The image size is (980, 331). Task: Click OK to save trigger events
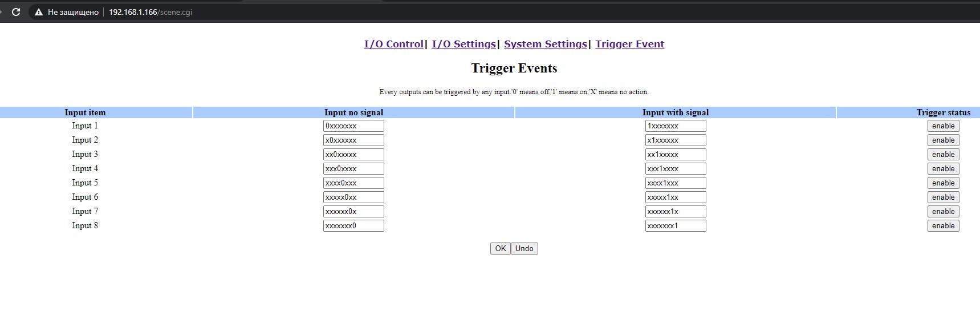coord(500,248)
